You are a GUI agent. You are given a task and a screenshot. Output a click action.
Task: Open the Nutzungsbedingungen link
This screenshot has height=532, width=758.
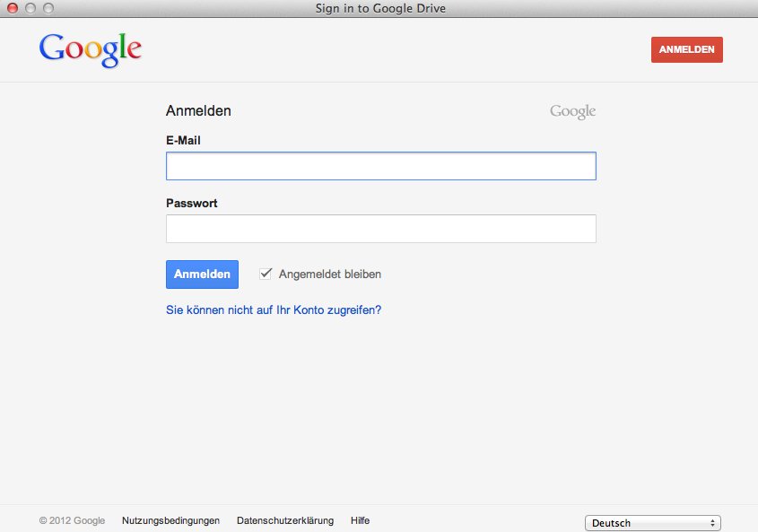[170, 520]
